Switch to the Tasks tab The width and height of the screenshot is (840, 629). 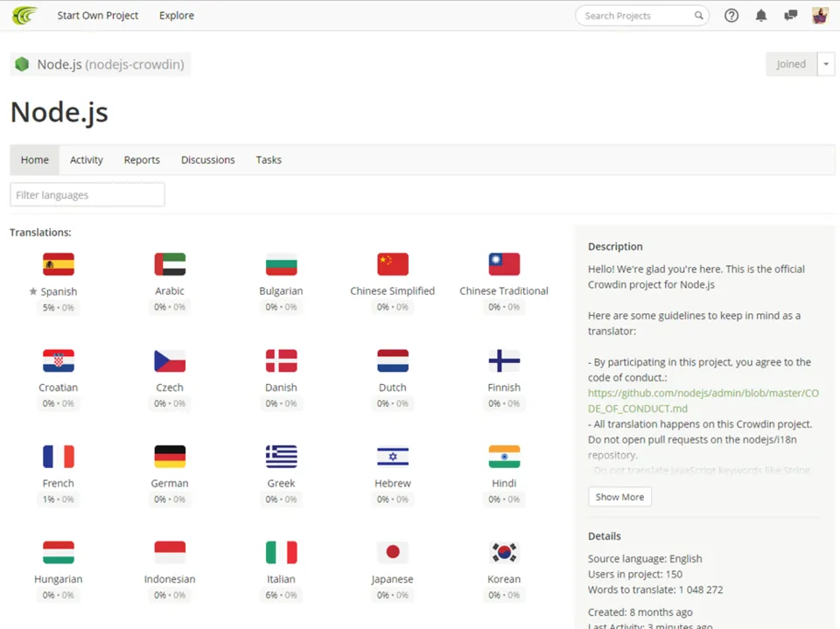(269, 160)
